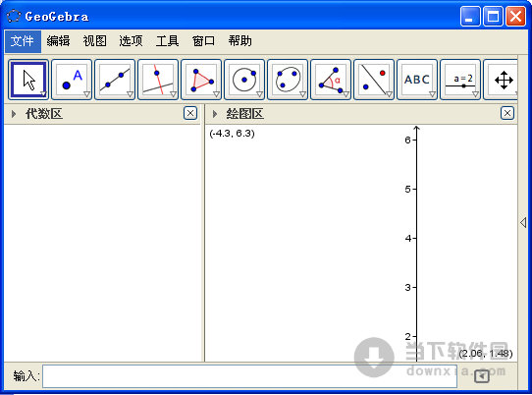Pick the Perpendicular Line tool
This screenshot has height=395, width=532.
click(x=158, y=80)
